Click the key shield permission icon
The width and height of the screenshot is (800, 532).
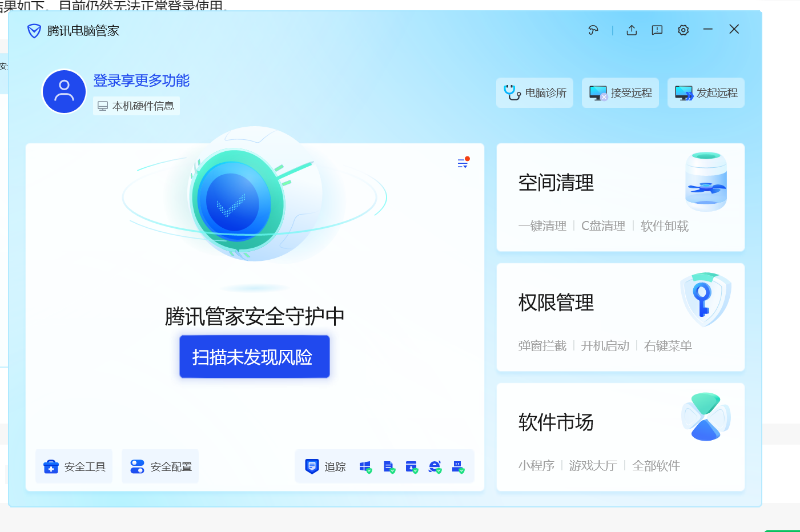click(706, 300)
